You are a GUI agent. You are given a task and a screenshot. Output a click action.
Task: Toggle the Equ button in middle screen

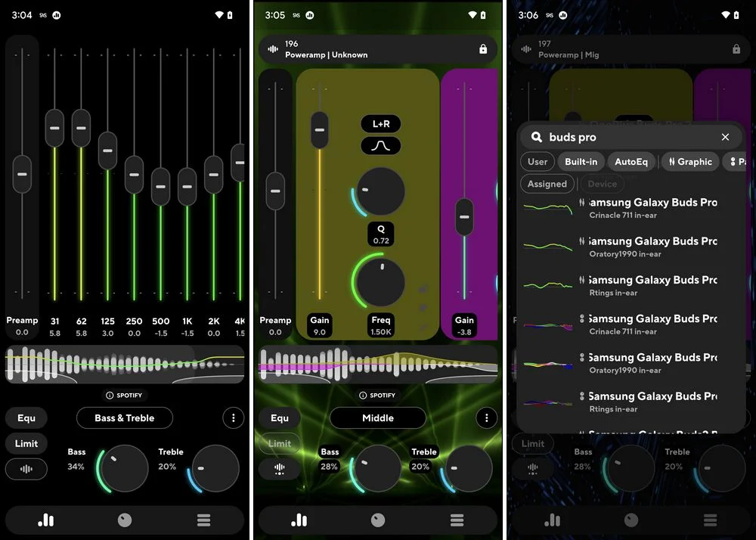(280, 417)
